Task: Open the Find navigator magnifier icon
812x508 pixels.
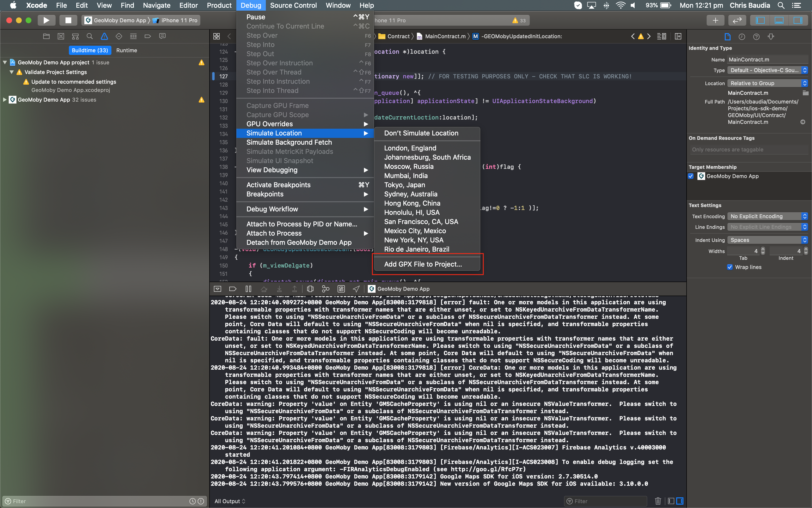Action: [x=90, y=36]
